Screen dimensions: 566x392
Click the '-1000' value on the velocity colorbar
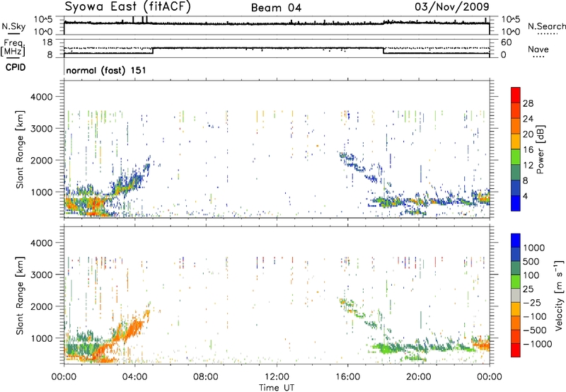click(x=537, y=344)
